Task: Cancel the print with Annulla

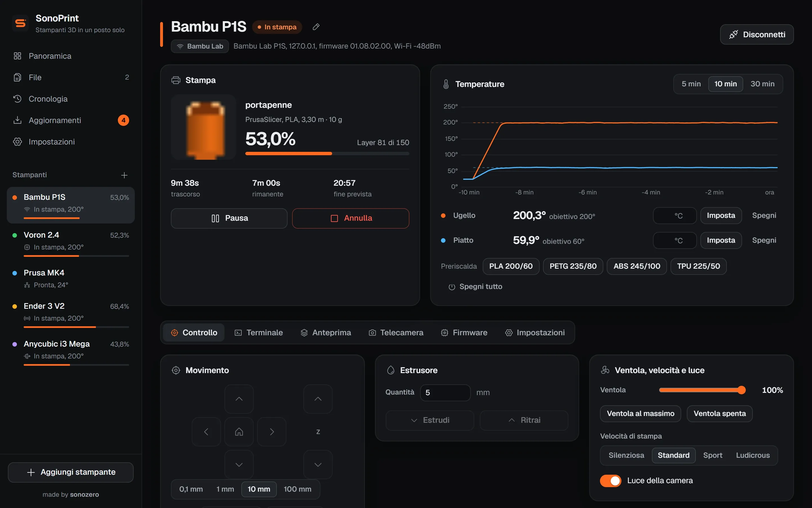Action: click(x=351, y=218)
